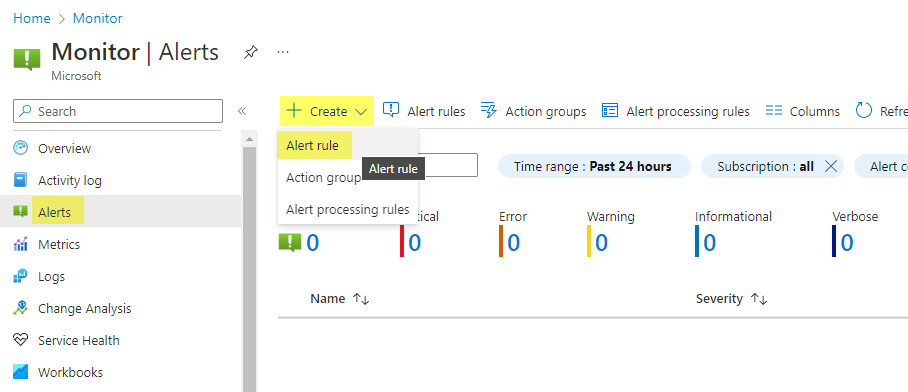
Task: Click the Alert rules toolbar icon
Action: [391, 110]
